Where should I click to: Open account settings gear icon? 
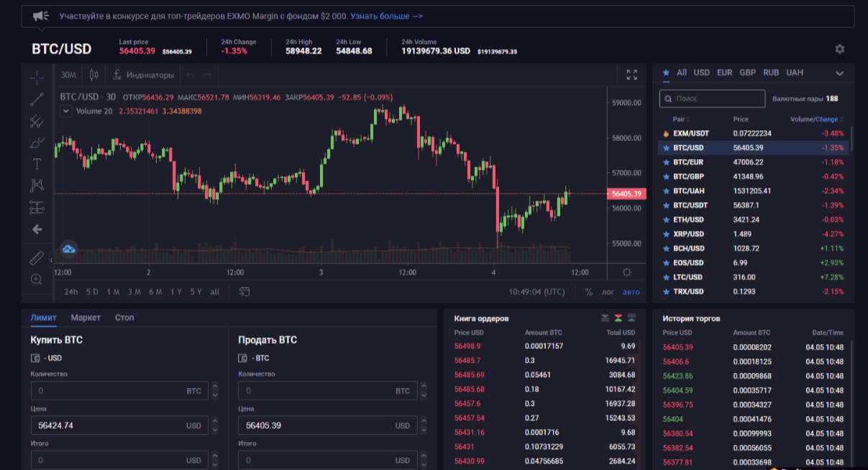840,49
